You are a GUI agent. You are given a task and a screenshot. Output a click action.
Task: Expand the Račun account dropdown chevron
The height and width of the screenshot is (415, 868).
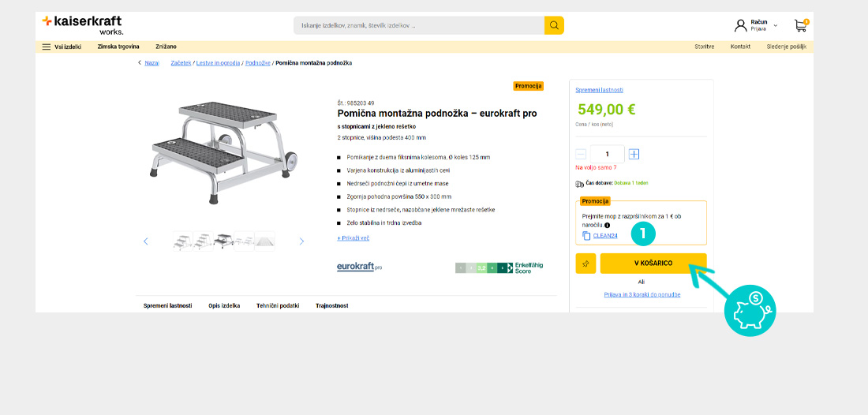775,25
